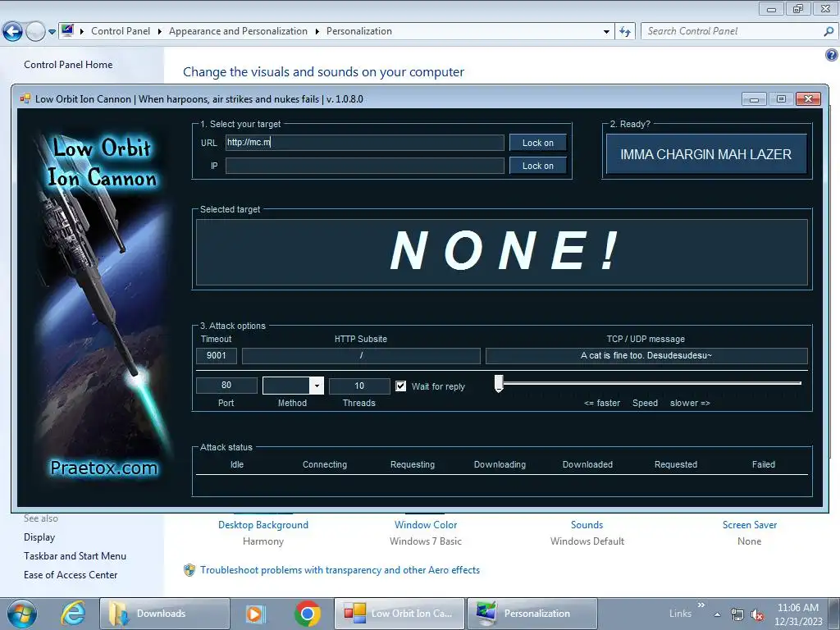This screenshot has width=840, height=630.
Task: Open Troubleshoot transparency and Aero effects link
Action: (340, 570)
